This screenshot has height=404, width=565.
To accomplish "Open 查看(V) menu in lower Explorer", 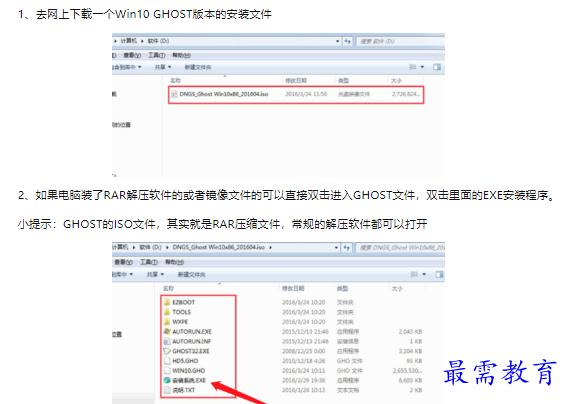I will (x=124, y=262).
